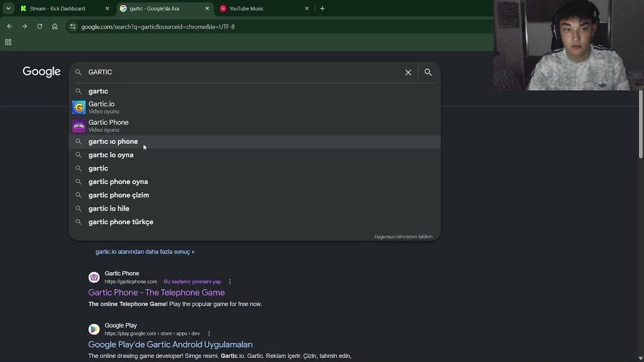The height and width of the screenshot is (362, 644).
Task: Click the YouTube Music tab favicon
Action: coord(223,9)
